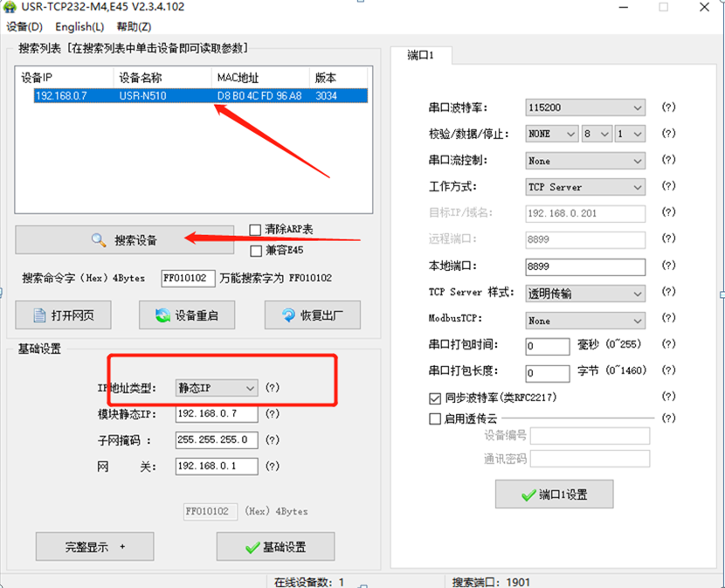Open help (?) for 校验/数据/停止
This screenshot has width=725, height=588.
point(668,134)
